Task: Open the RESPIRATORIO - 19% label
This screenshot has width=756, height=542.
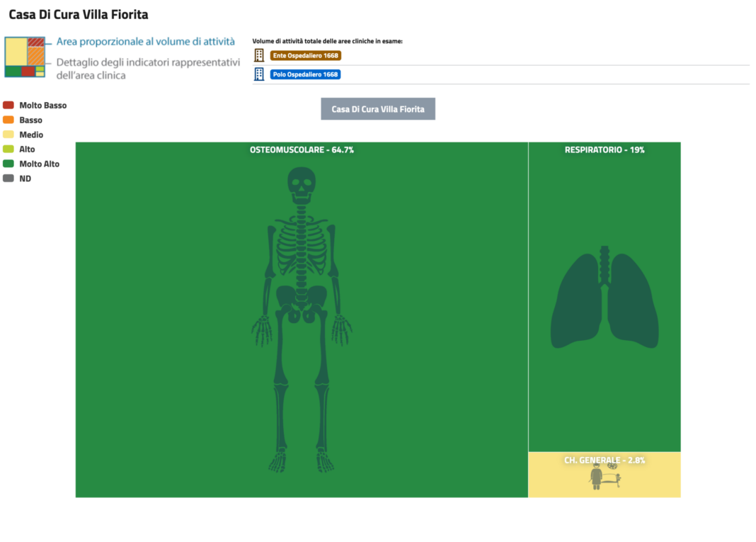Action: [x=605, y=150]
